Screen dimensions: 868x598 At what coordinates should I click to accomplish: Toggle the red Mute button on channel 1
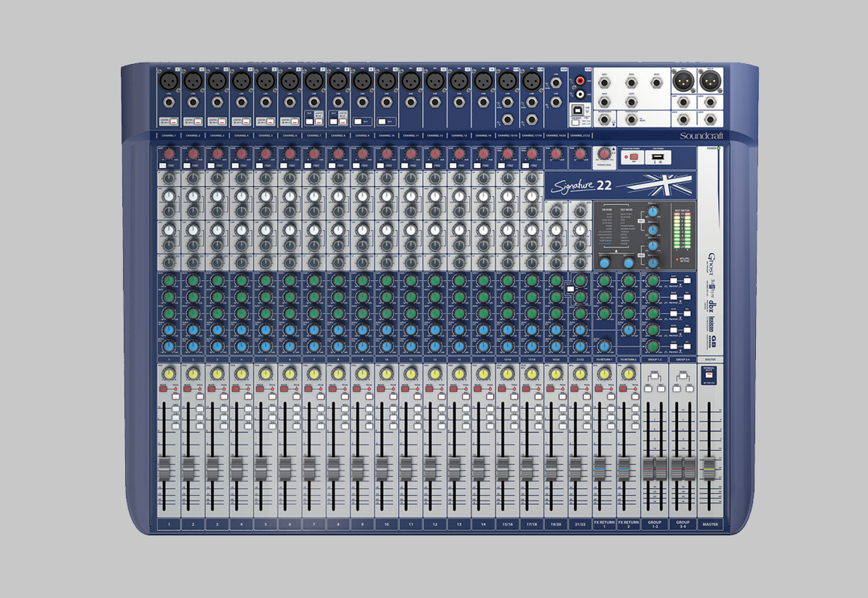click(164, 389)
